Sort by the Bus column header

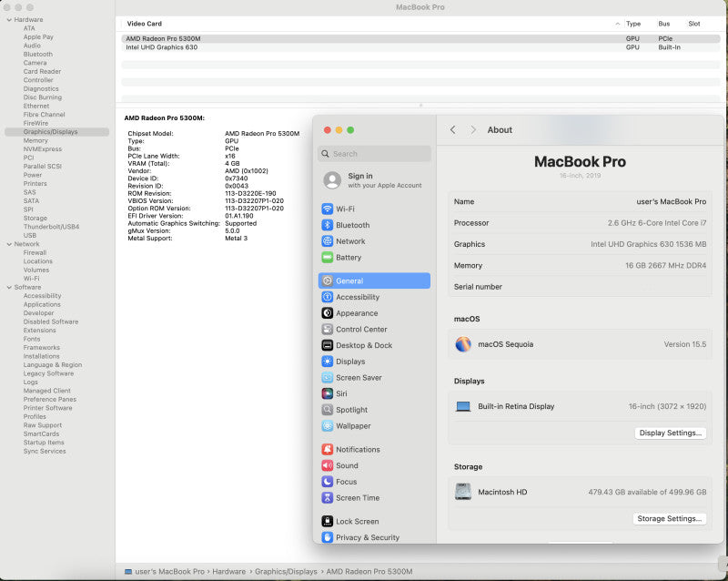coord(664,24)
